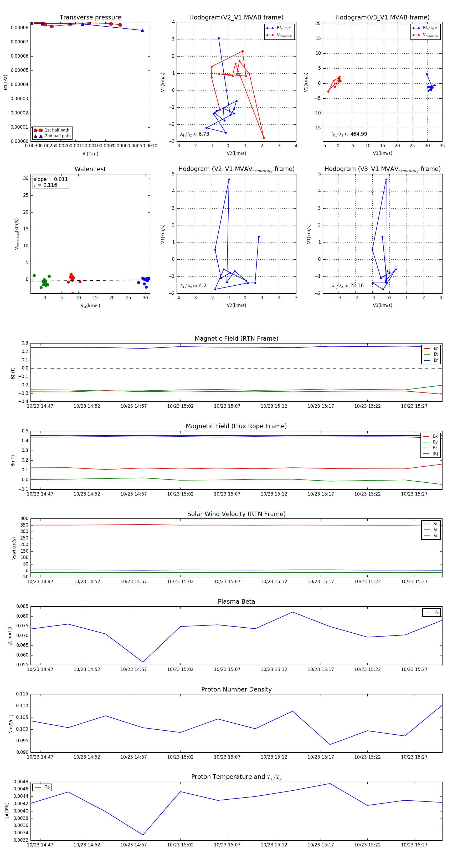
Task: Click the "Magnetic Field (RTN Frame)" title
Action: pos(236,339)
